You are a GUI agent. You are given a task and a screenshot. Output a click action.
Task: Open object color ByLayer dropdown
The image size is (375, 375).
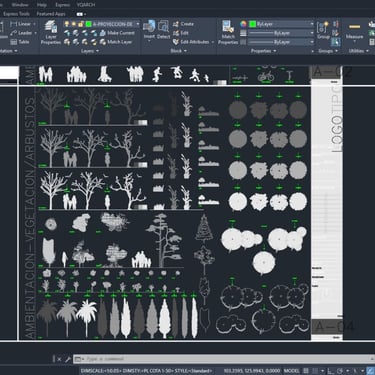click(312, 24)
